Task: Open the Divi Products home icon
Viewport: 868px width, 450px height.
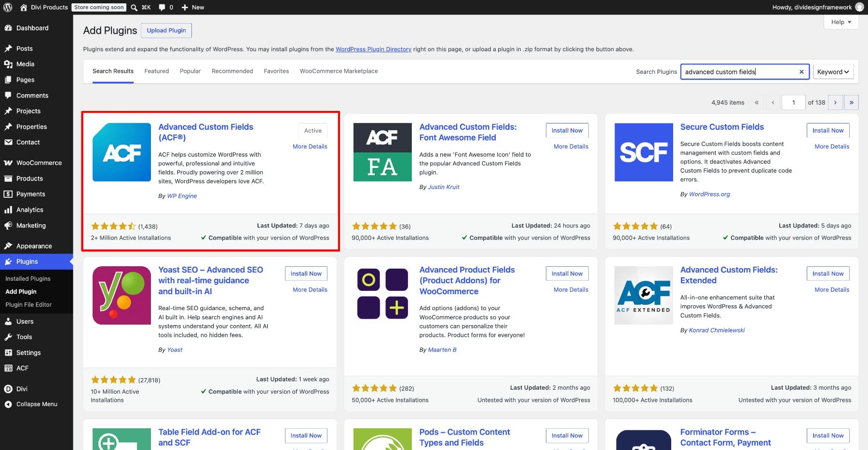Action: pyautogui.click(x=24, y=7)
